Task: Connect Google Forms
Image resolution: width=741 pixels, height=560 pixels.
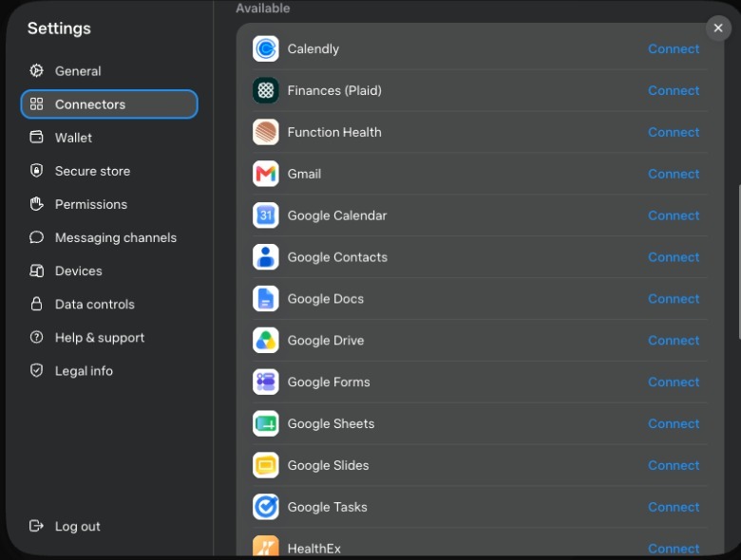Action: 674,382
